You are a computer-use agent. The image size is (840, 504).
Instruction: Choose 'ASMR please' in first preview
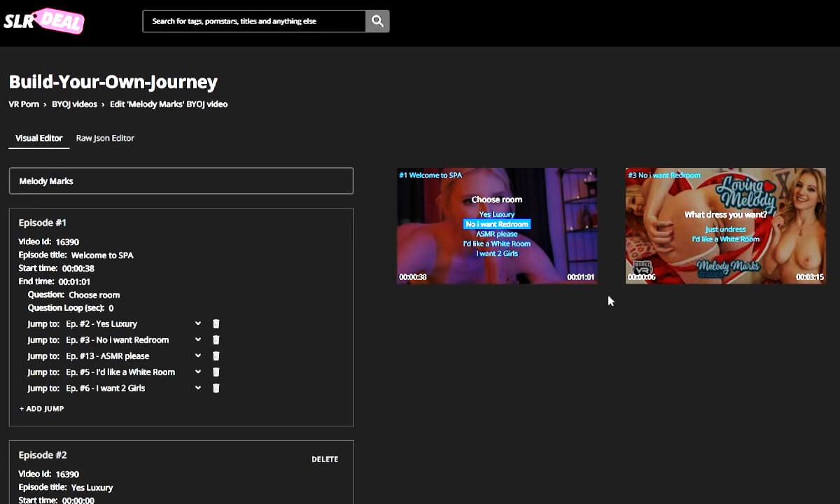point(497,234)
